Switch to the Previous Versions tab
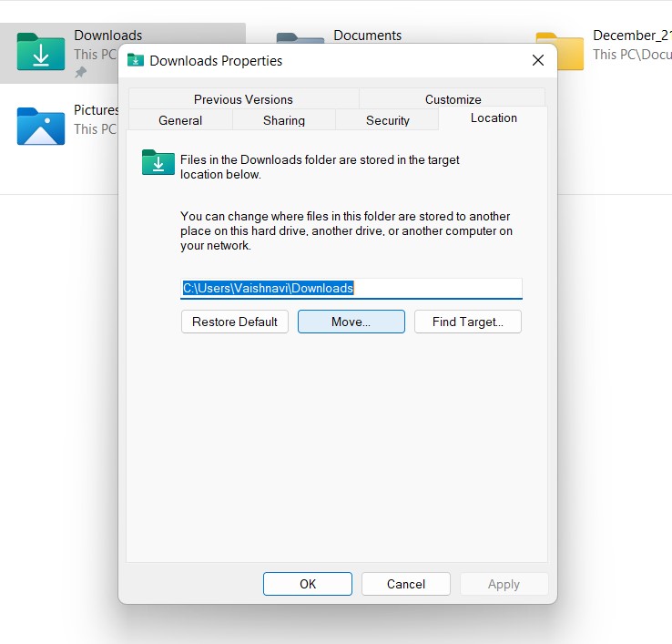Image resolution: width=672 pixels, height=644 pixels. tap(243, 99)
